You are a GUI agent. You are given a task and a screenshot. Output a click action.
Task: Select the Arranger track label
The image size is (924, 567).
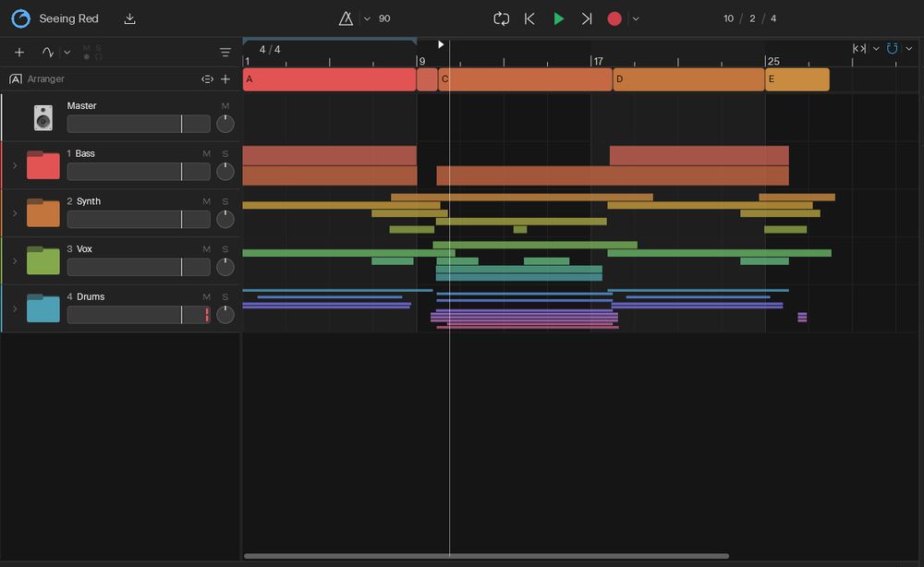(46, 78)
